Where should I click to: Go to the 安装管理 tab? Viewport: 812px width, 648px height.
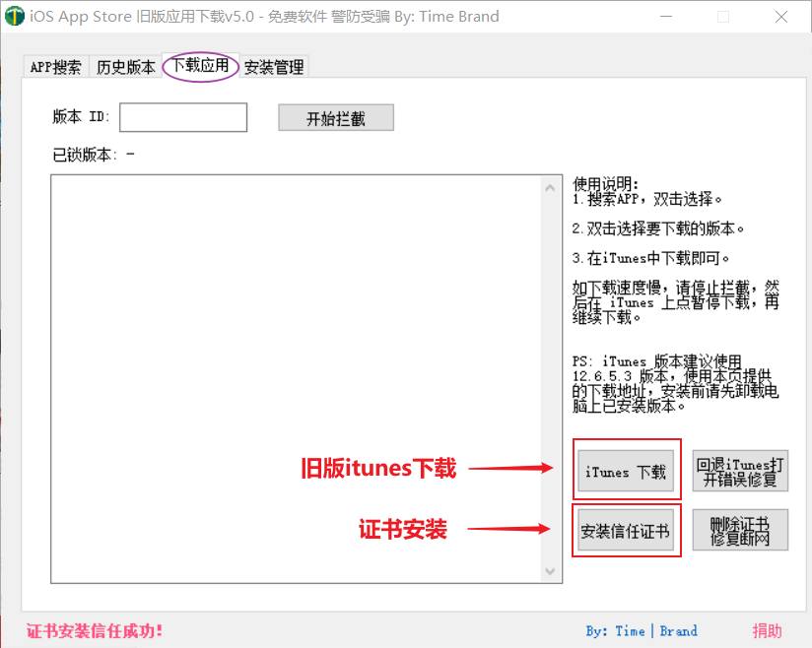[274, 67]
